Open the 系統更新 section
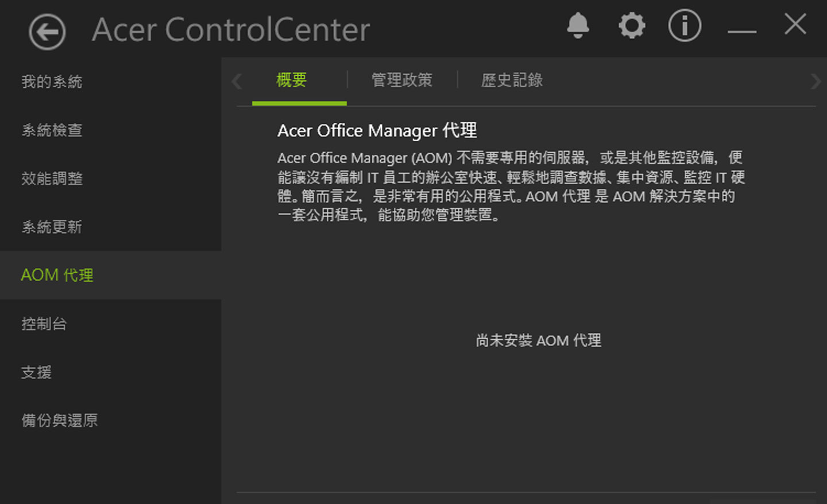 coord(52,227)
